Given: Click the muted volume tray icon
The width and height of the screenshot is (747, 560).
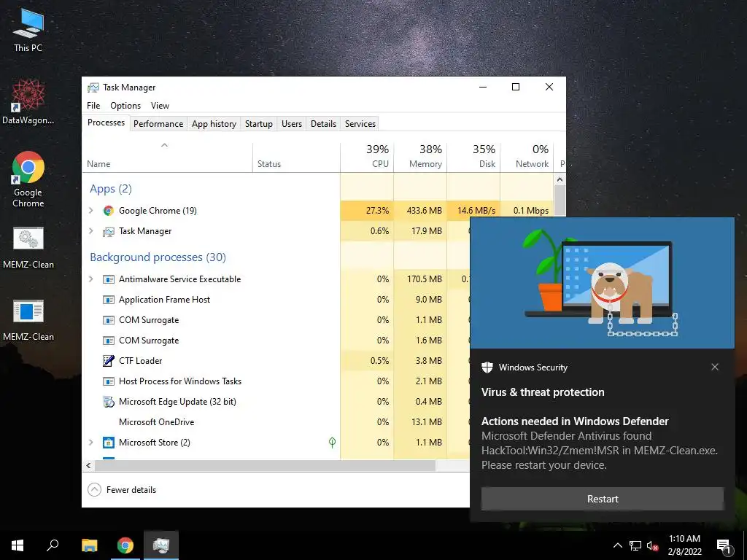Looking at the screenshot, I should (x=653, y=545).
